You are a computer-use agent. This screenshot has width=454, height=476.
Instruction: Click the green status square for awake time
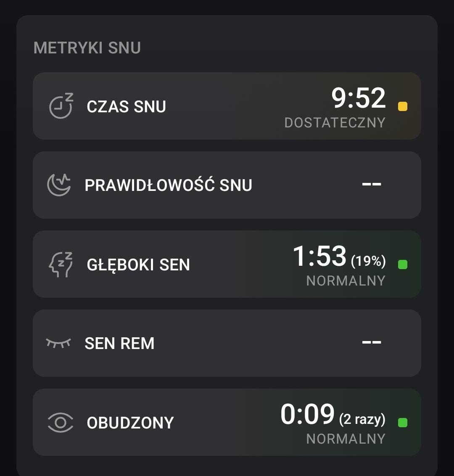(x=402, y=423)
